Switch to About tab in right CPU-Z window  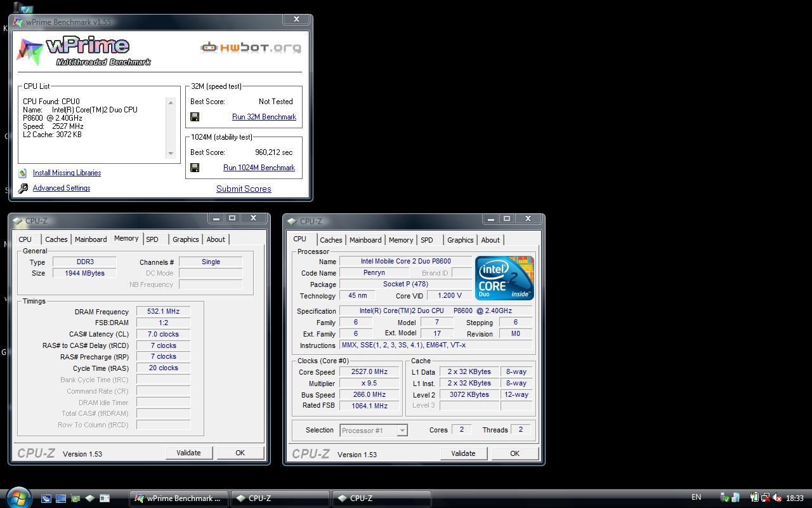click(490, 240)
